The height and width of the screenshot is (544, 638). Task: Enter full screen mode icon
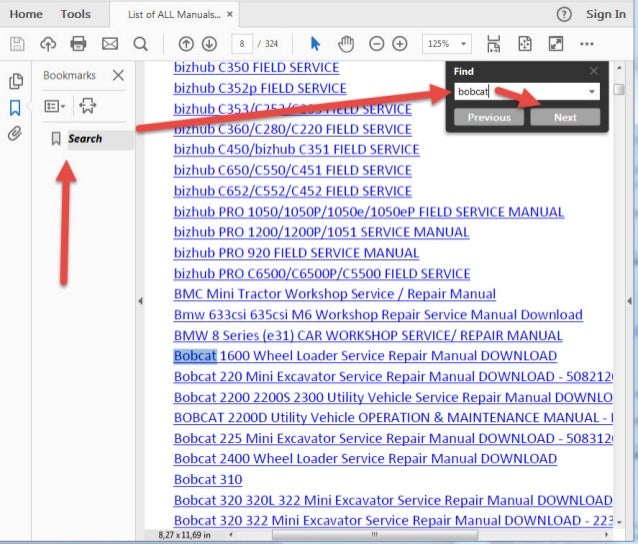coord(556,44)
